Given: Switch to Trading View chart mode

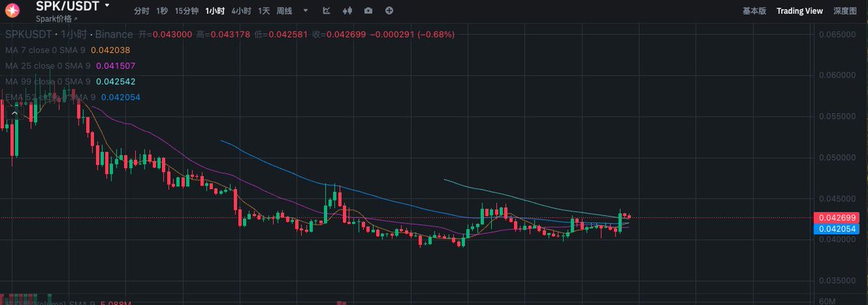Looking at the screenshot, I should click(799, 11).
